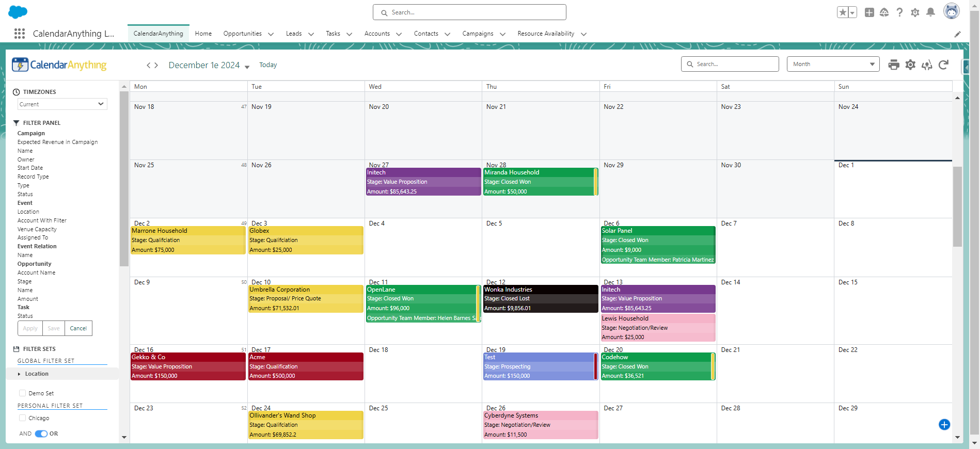Switch to the Home tab
The image size is (980, 449).
point(203,34)
